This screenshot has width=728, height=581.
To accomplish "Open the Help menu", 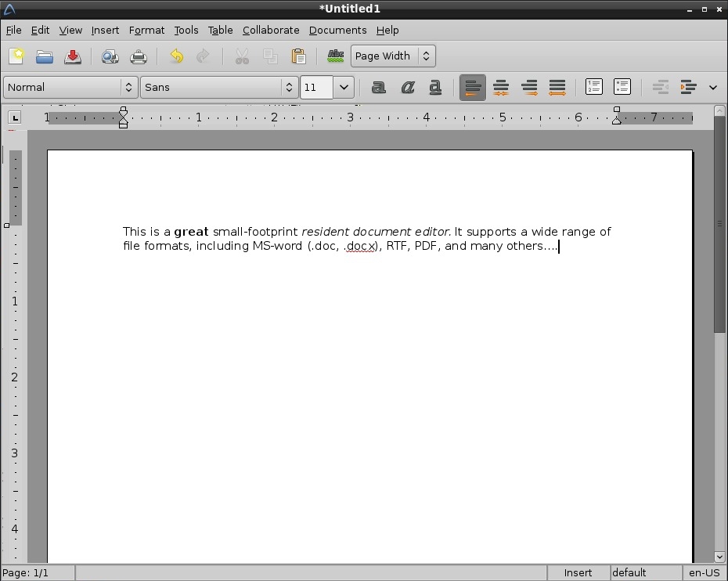I will (387, 31).
